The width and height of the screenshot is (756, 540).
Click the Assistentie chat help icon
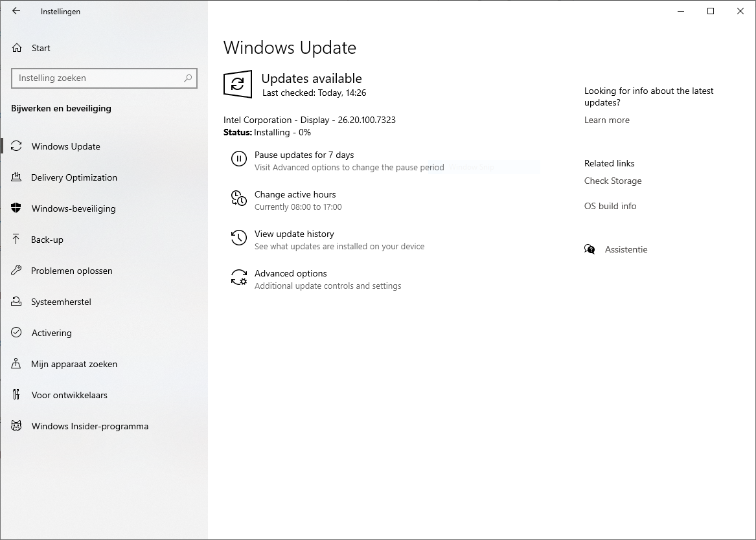[x=590, y=249]
